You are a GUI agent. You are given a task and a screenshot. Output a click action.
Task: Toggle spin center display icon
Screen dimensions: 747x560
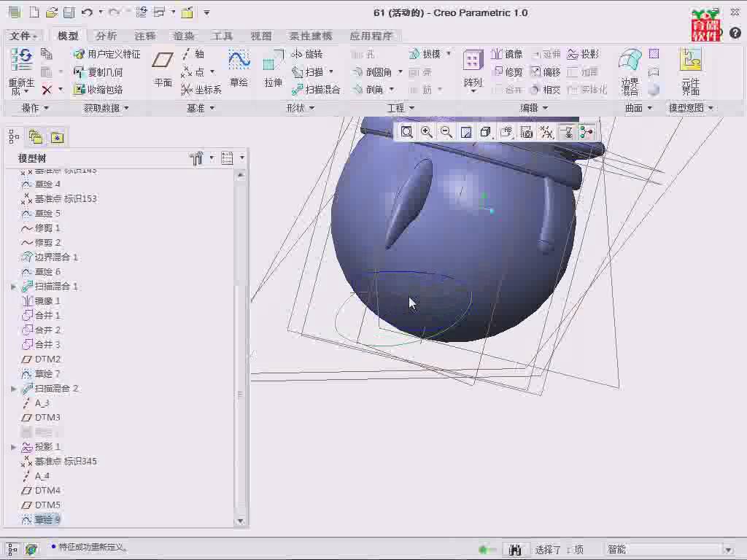[587, 132]
